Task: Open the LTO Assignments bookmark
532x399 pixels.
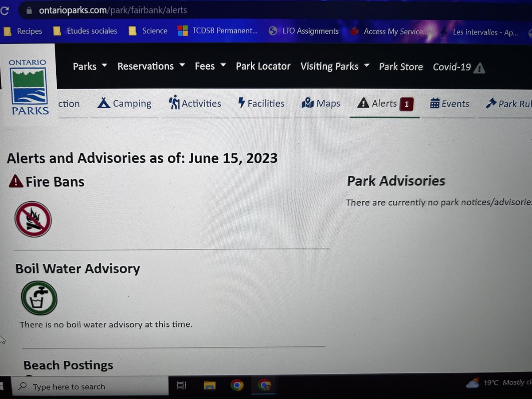Action: pyautogui.click(x=304, y=31)
